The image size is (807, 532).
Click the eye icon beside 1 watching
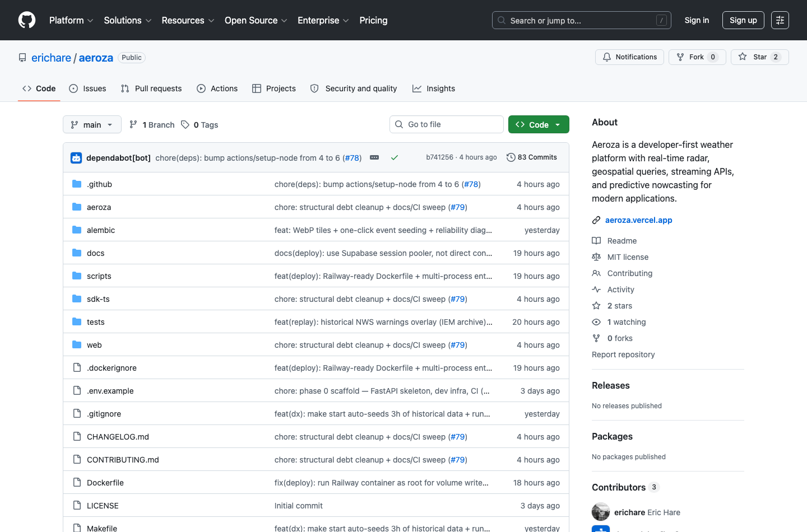[596, 322]
